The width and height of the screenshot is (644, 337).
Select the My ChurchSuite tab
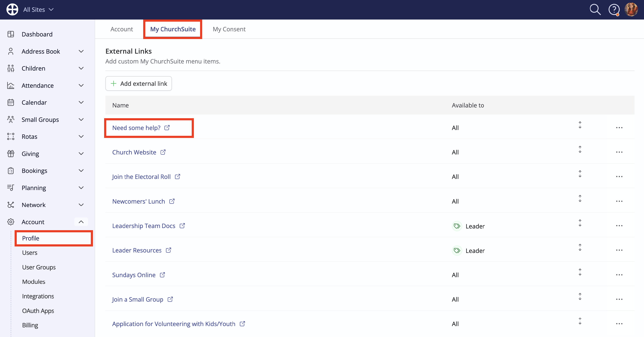(173, 29)
